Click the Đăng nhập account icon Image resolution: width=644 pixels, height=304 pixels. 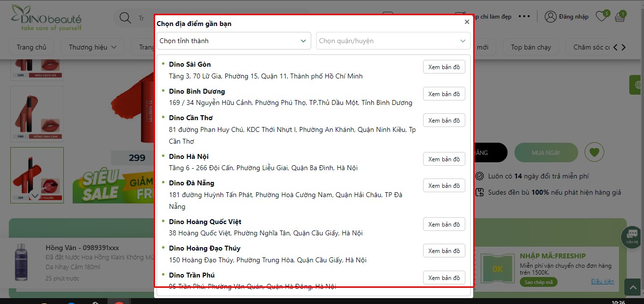click(550, 16)
